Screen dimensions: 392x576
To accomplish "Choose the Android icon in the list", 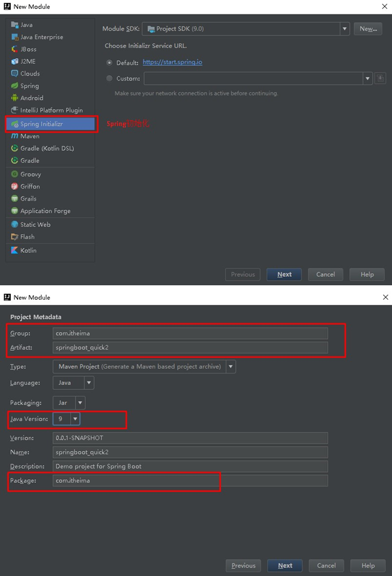I will click(x=15, y=98).
